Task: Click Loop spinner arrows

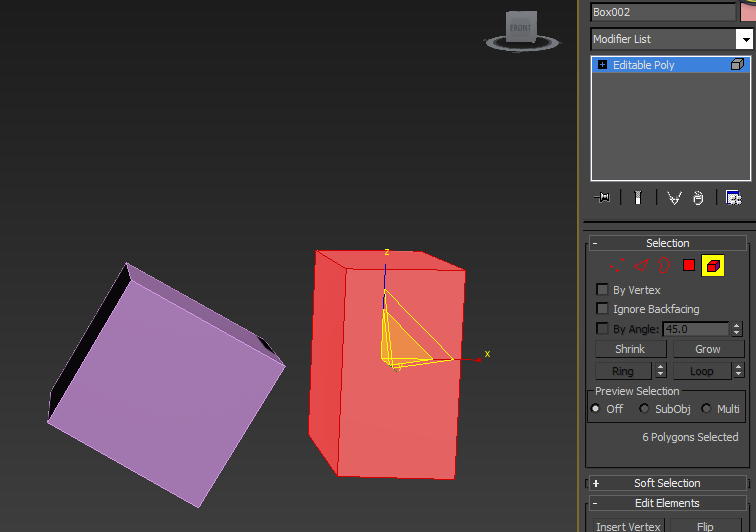Action: click(738, 370)
